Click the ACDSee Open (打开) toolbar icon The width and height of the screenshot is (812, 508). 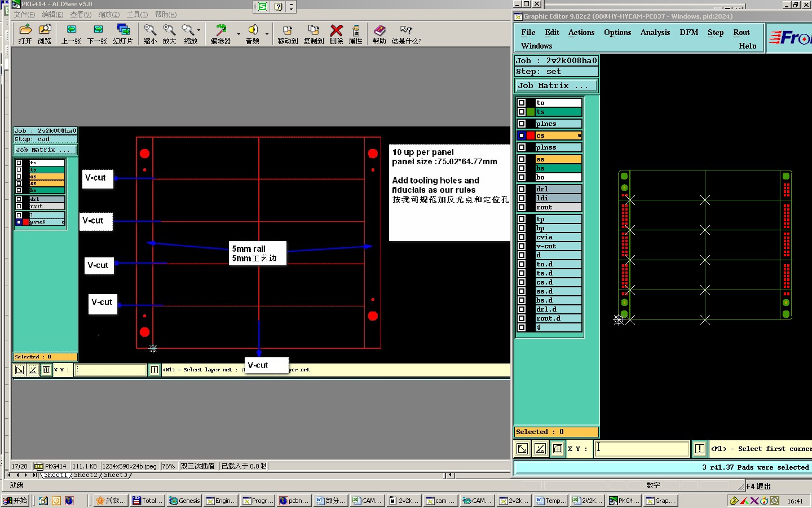[x=25, y=34]
